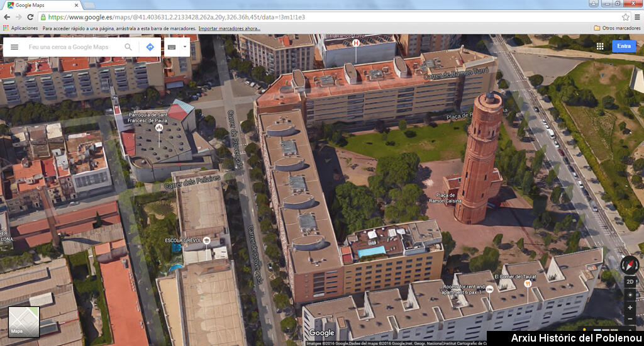Expand the input tools dropdown arrow
644x346 pixels.
(184, 47)
